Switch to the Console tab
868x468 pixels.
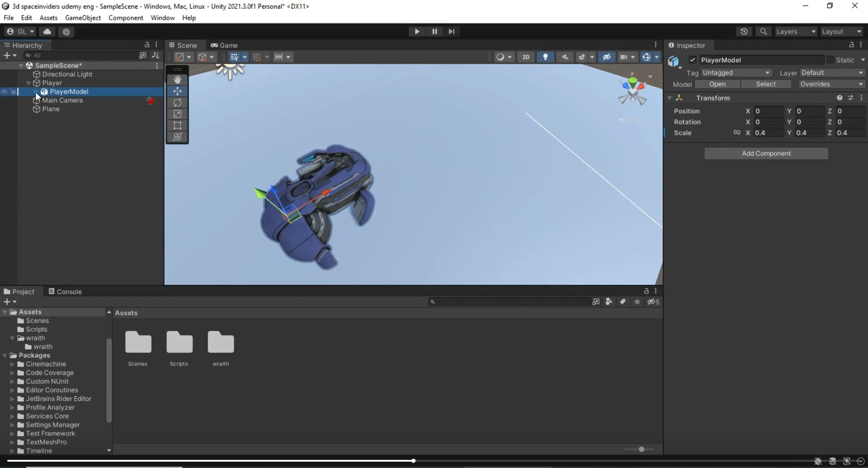click(x=65, y=292)
